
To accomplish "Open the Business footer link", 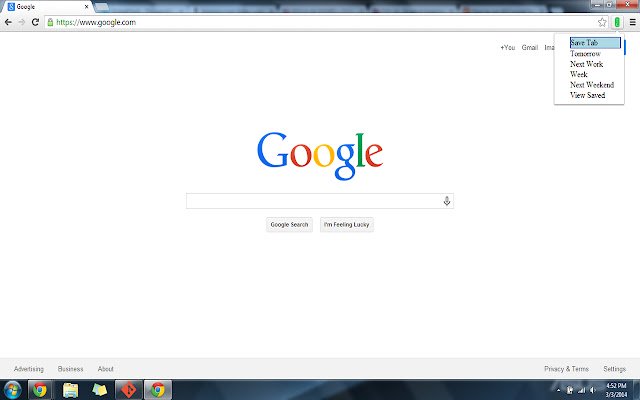I will [x=71, y=369].
